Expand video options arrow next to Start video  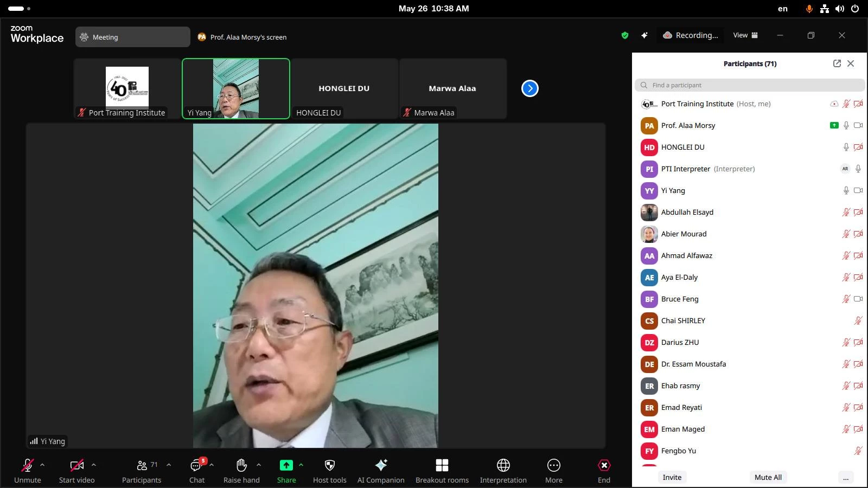[x=93, y=465]
